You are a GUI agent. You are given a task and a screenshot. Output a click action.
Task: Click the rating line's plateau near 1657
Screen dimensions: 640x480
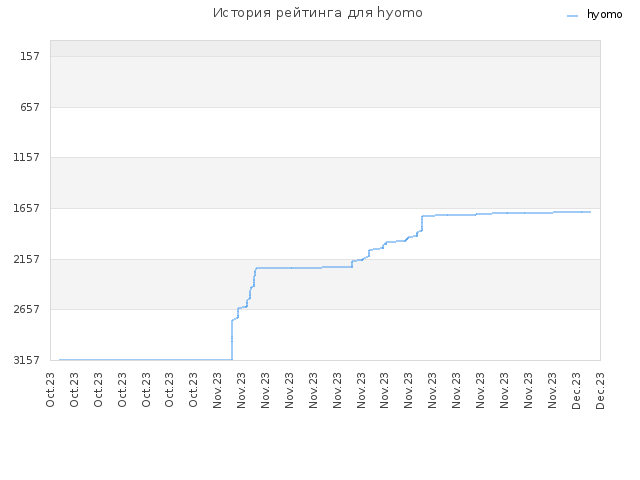(x=506, y=213)
